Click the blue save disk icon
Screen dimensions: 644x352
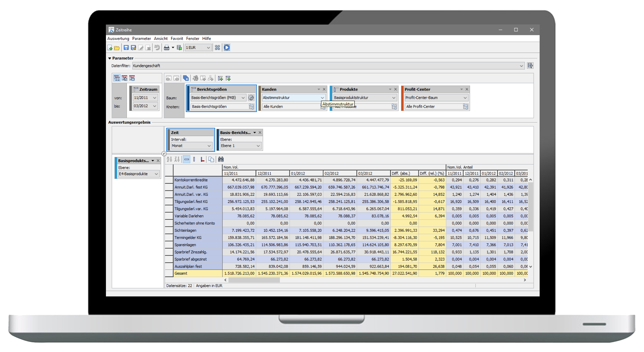click(x=126, y=48)
